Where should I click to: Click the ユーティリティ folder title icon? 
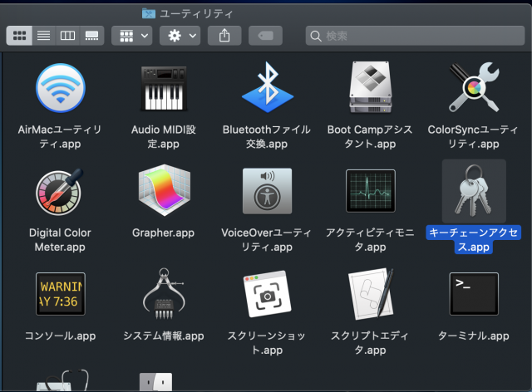(x=149, y=13)
